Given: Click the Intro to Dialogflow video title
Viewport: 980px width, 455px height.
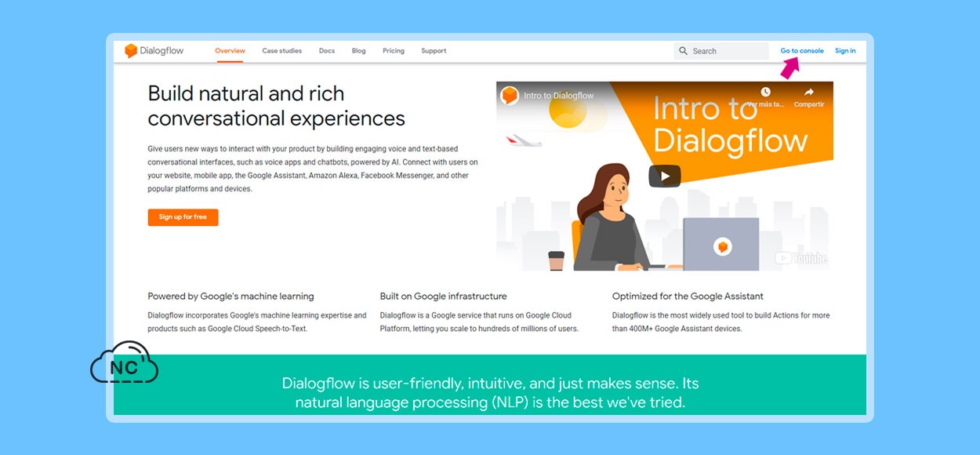Looking at the screenshot, I should tap(559, 96).
